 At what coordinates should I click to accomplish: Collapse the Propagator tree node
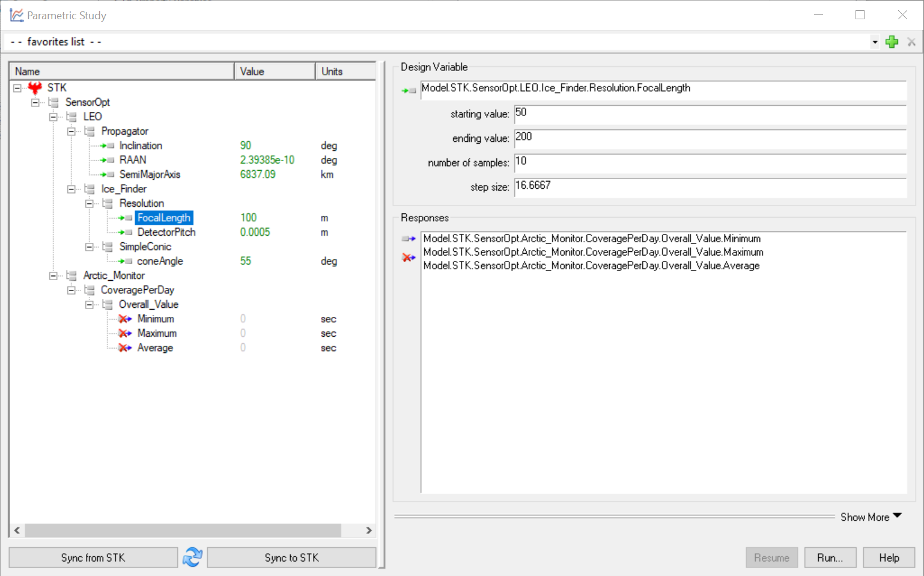coord(71,131)
